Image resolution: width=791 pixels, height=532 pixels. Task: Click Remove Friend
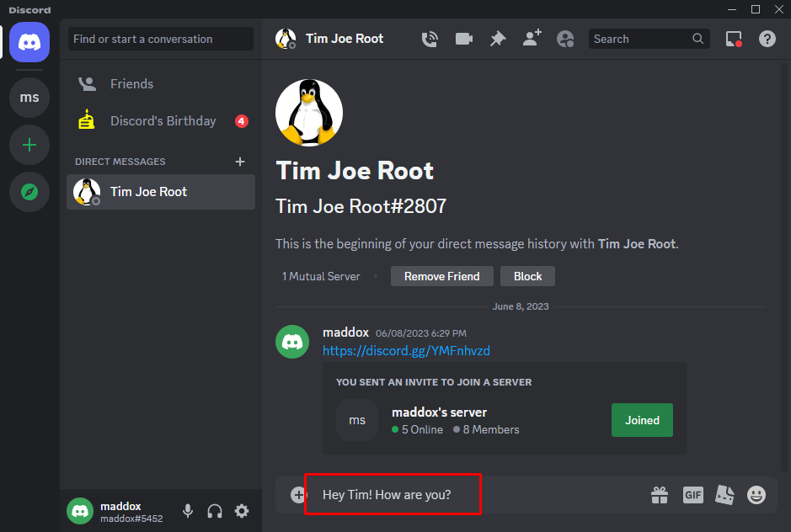click(442, 276)
